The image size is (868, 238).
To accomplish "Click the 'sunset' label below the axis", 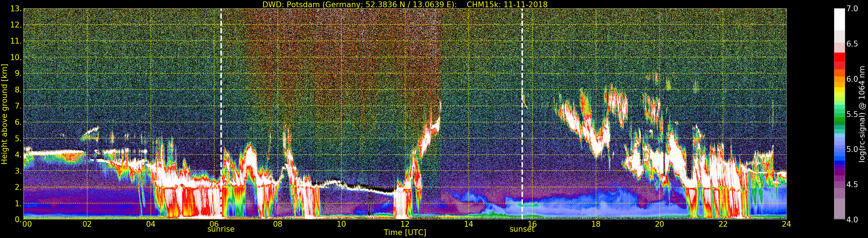I will click(x=522, y=229).
